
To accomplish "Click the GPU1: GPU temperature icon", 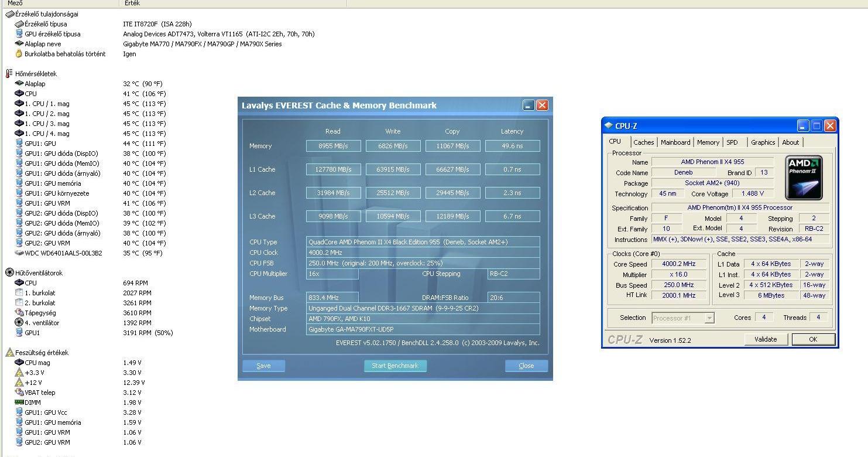I will click(x=19, y=144).
